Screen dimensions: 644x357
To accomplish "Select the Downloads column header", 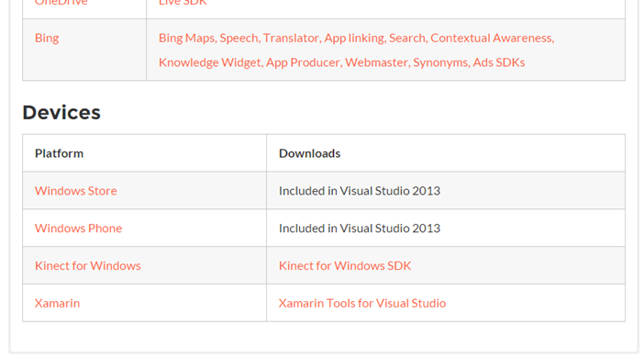I will (310, 153).
